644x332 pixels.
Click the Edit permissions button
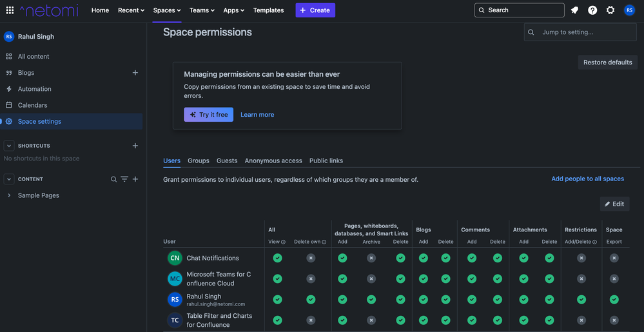coord(614,204)
